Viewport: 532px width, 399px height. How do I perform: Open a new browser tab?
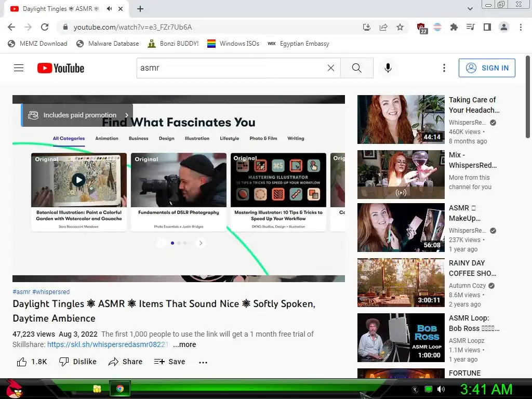click(x=140, y=9)
